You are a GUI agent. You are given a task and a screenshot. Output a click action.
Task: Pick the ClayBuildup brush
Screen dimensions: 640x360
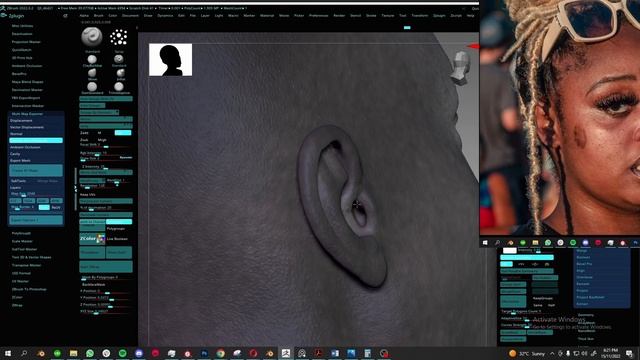click(x=92, y=60)
